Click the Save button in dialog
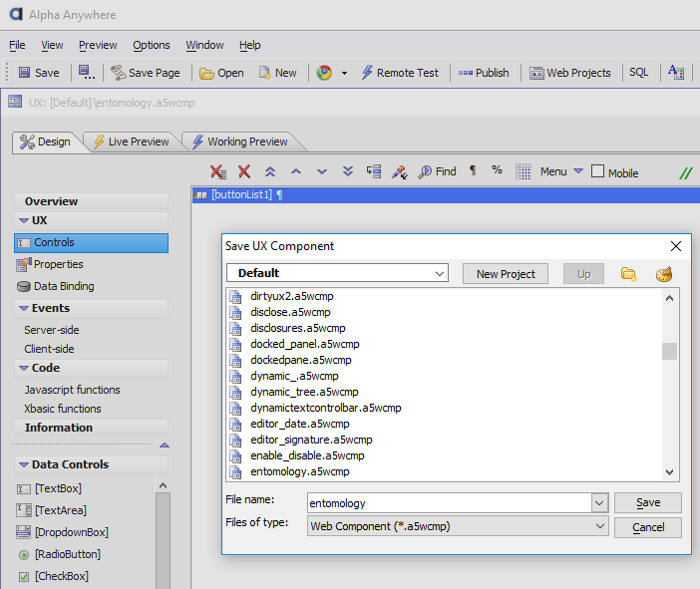700x589 pixels. click(648, 503)
